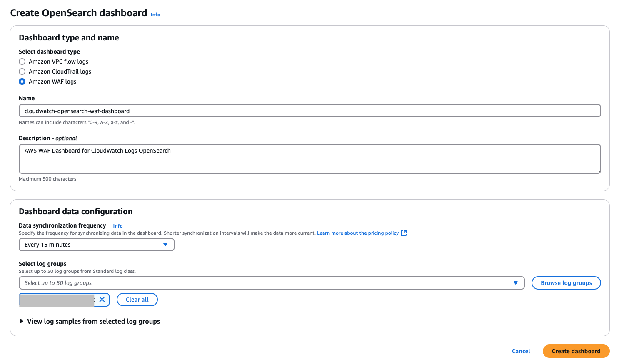Click the Browse log groups button
Screen dimensions: 619x364
click(x=566, y=283)
